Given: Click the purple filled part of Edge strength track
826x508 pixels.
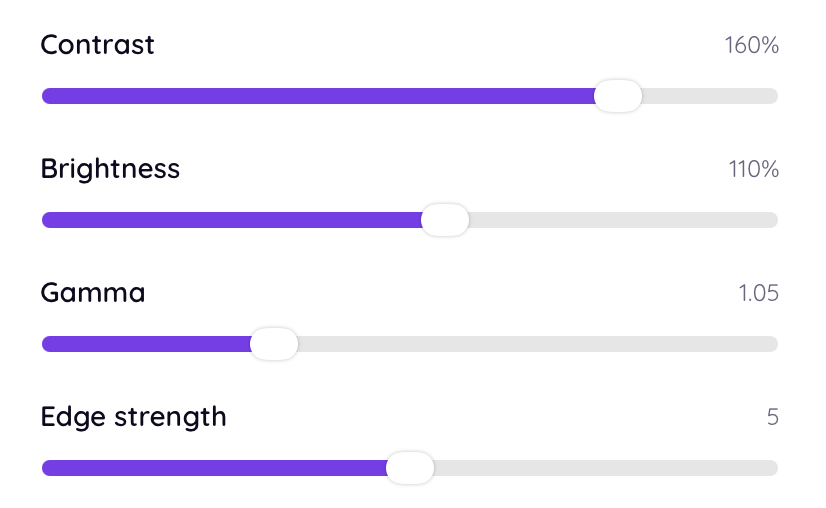Looking at the screenshot, I should click(214, 468).
